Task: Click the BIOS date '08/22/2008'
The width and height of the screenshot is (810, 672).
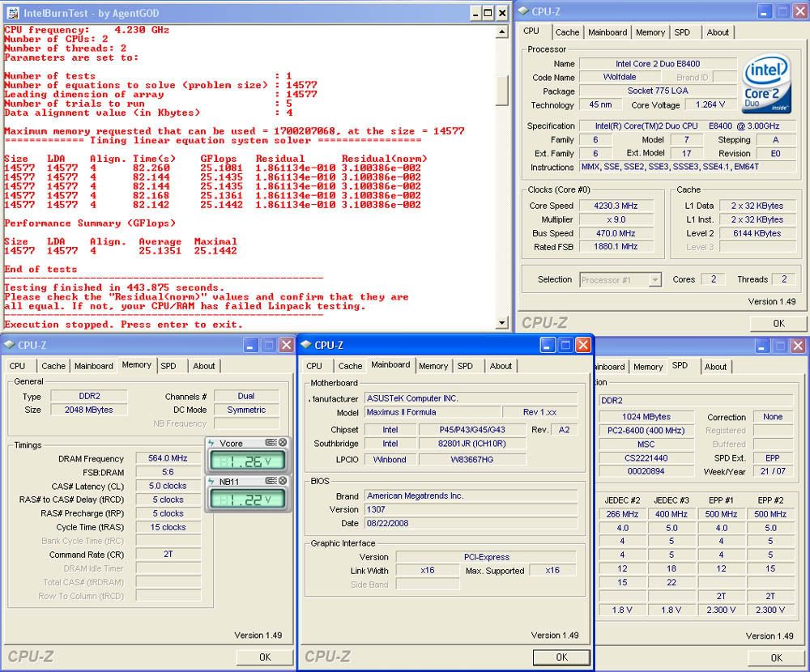Action: (471, 523)
